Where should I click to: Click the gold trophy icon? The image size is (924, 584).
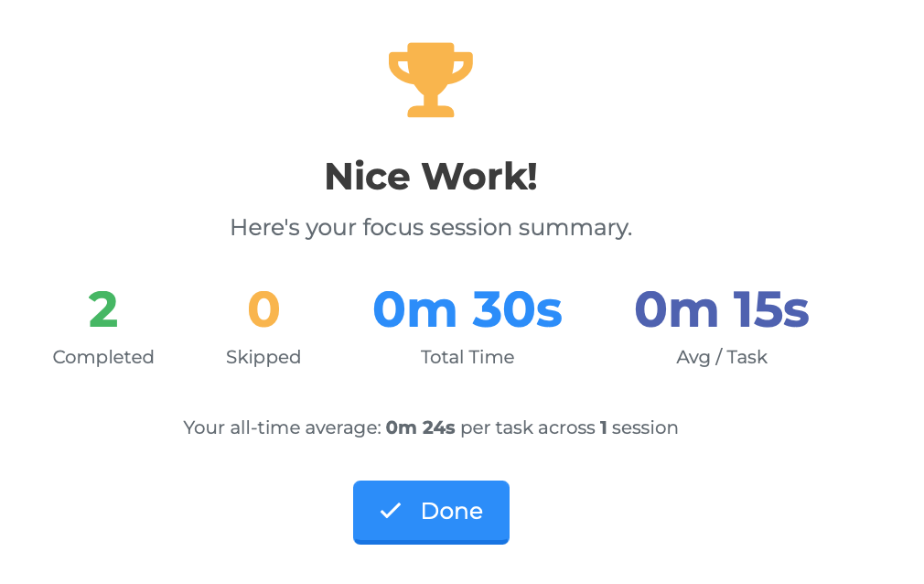[x=431, y=80]
